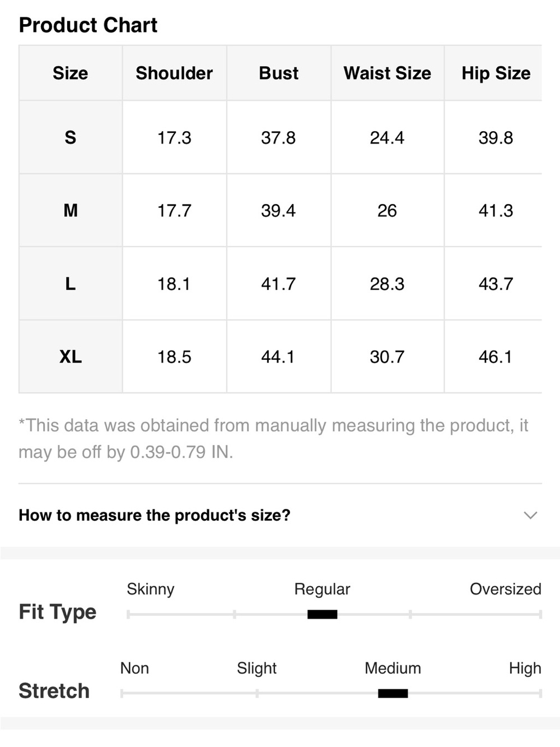Click the Bust column header
The width and height of the screenshot is (560, 747).
[x=278, y=73]
